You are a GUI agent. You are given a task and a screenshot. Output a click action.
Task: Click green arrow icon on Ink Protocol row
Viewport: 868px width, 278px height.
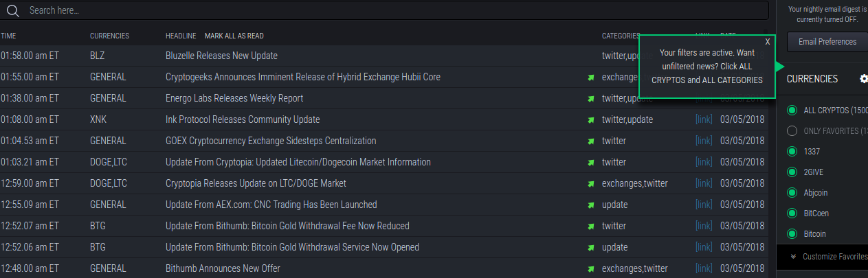pos(590,120)
